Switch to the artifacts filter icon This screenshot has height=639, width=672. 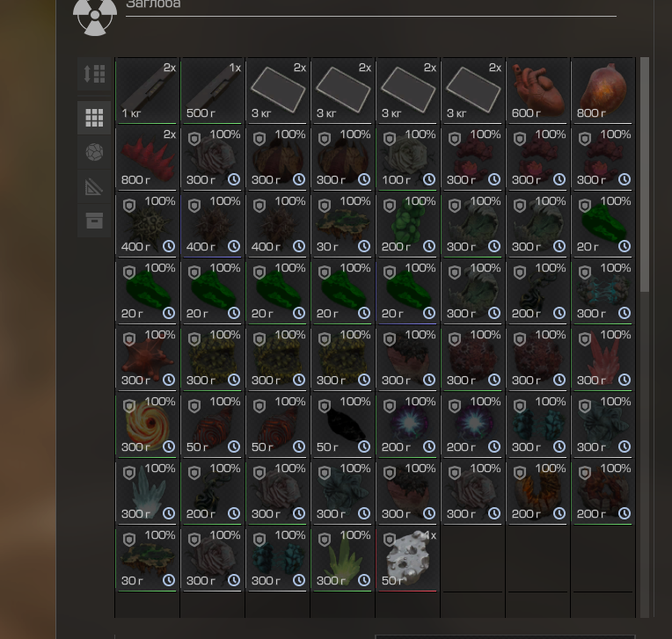click(94, 152)
